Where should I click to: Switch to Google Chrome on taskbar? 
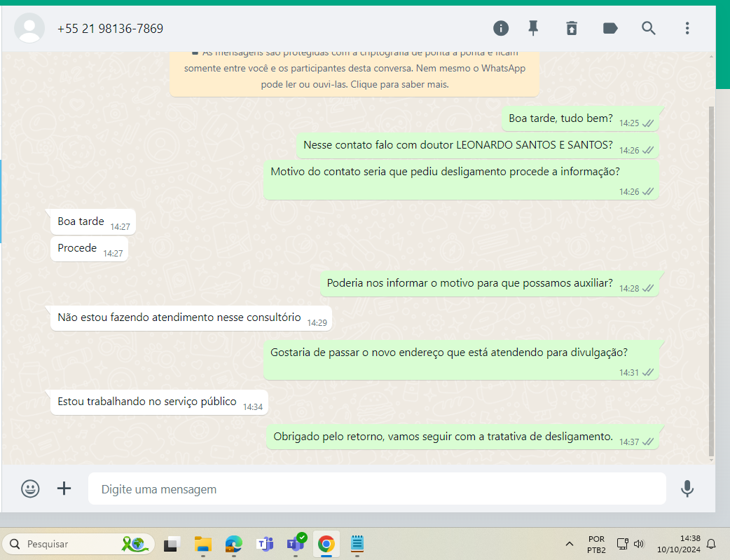[x=326, y=544]
